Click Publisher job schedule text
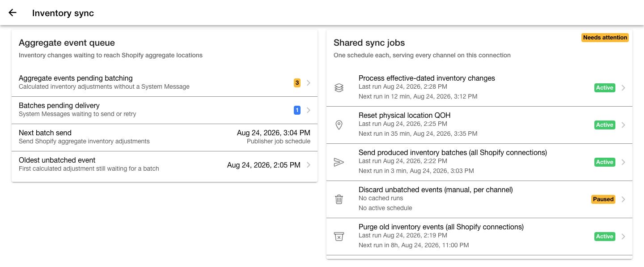This screenshot has width=644, height=267. point(279,141)
